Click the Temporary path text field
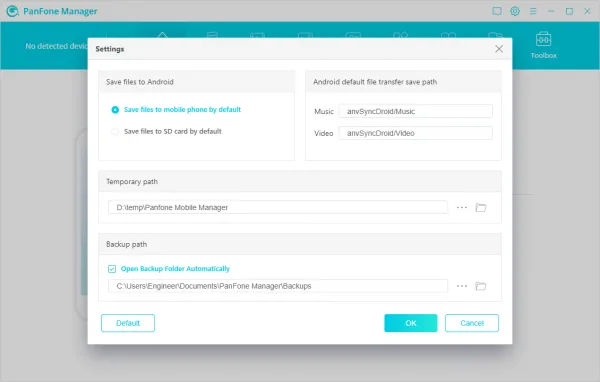This screenshot has width=600, height=382. tap(278, 207)
